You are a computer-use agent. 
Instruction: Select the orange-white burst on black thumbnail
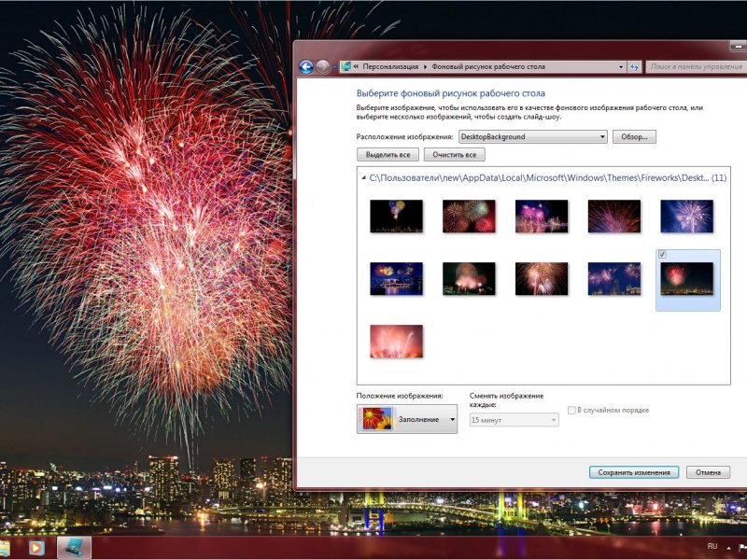click(x=542, y=278)
